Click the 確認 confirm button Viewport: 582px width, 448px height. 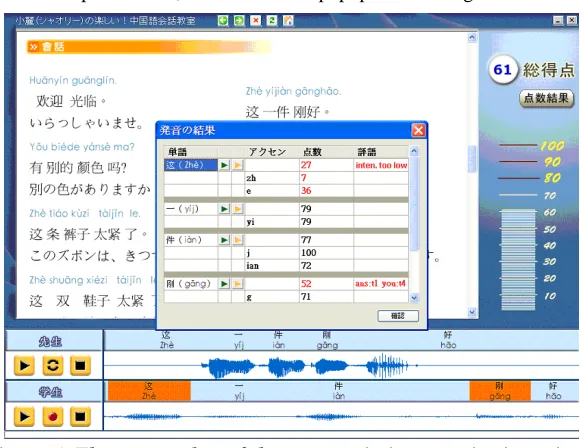[x=398, y=316]
